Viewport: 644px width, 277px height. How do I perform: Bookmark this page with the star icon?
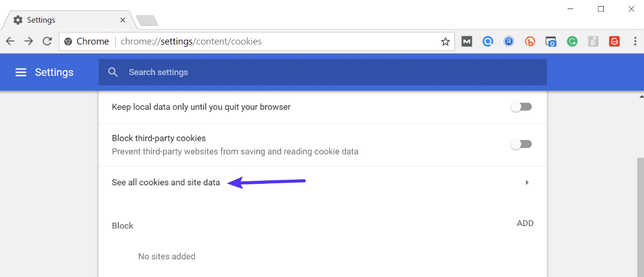(x=445, y=42)
